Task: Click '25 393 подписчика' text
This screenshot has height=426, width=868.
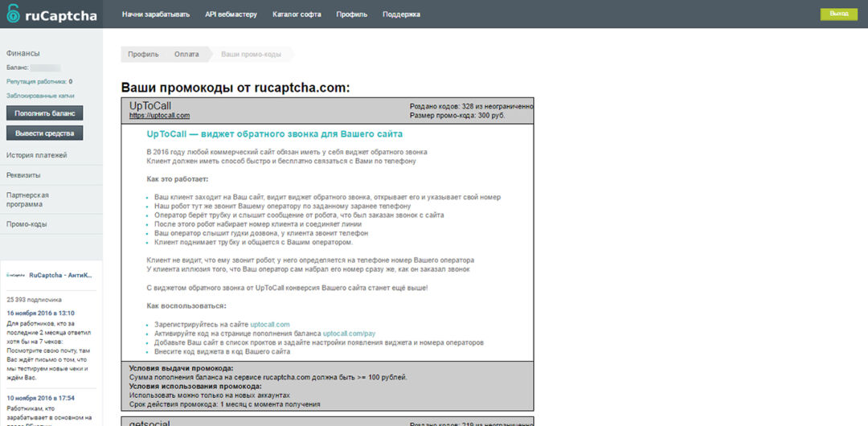Action: [x=35, y=299]
